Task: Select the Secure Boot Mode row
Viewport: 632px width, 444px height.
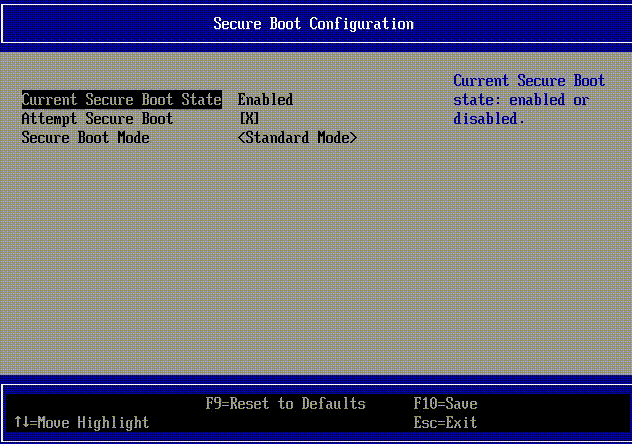Action: click(x=85, y=138)
